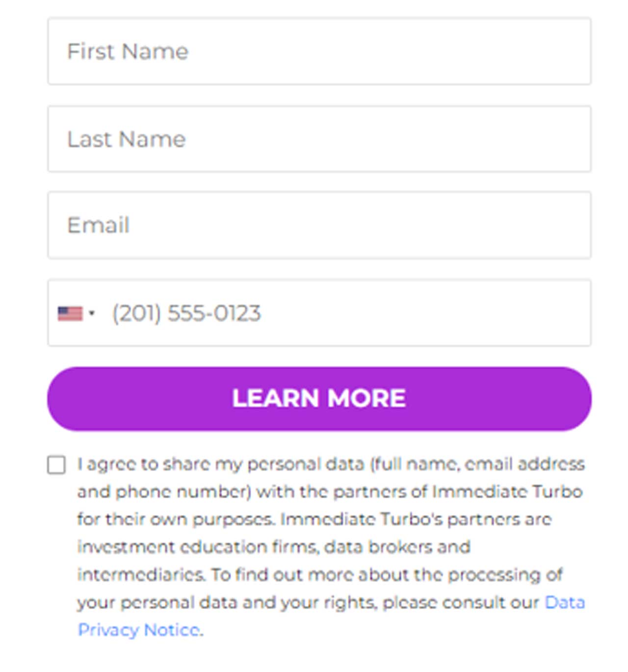The height and width of the screenshot is (672, 628).
Task: Click the First Name input field
Action: tap(319, 51)
